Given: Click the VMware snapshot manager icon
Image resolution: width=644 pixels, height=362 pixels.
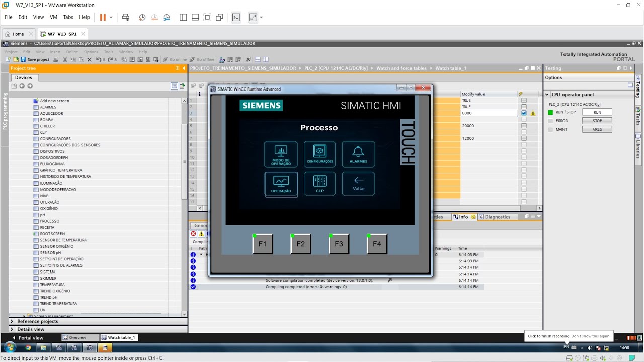Looking at the screenshot, I should pos(167,17).
